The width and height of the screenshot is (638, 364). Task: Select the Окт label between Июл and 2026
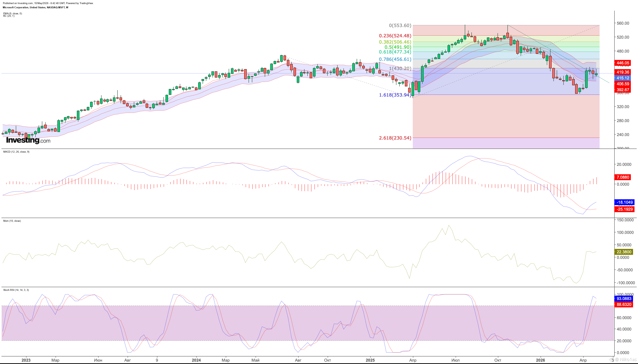point(498,360)
